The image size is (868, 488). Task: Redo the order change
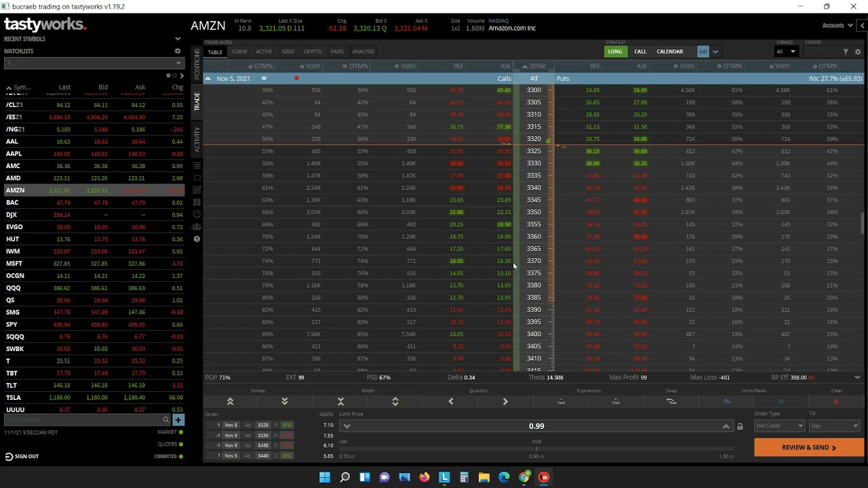coord(781,402)
